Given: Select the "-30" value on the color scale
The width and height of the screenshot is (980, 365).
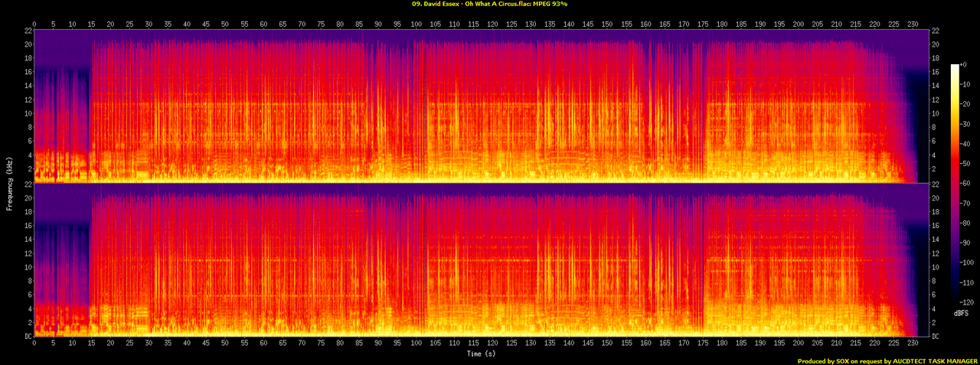Looking at the screenshot, I should tap(965, 125).
